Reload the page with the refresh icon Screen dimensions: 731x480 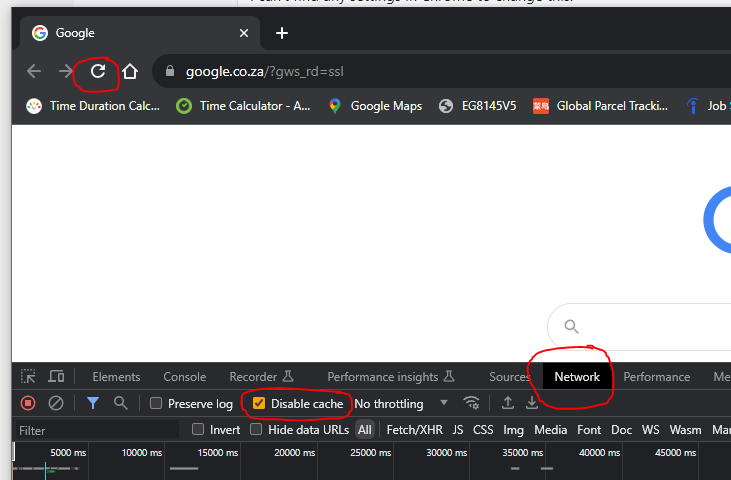tap(98, 71)
